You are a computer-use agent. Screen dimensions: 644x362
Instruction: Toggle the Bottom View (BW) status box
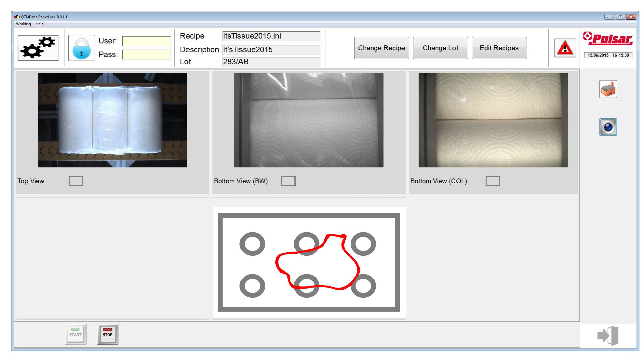pos(288,181)
